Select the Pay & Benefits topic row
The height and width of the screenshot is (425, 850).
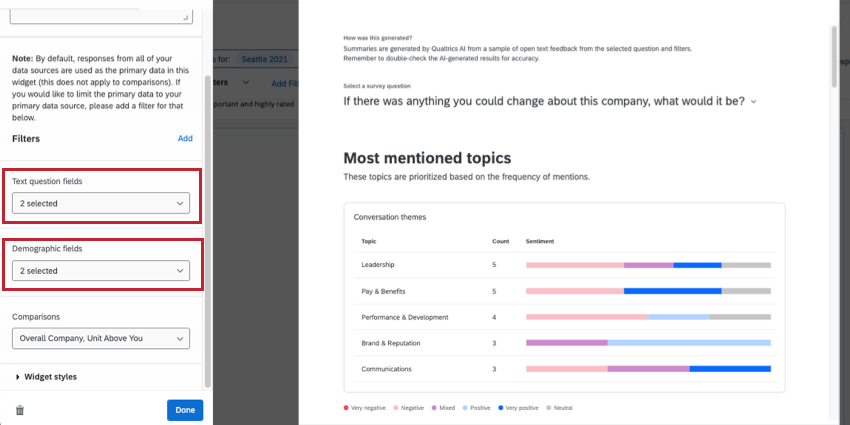click(385, 291)
